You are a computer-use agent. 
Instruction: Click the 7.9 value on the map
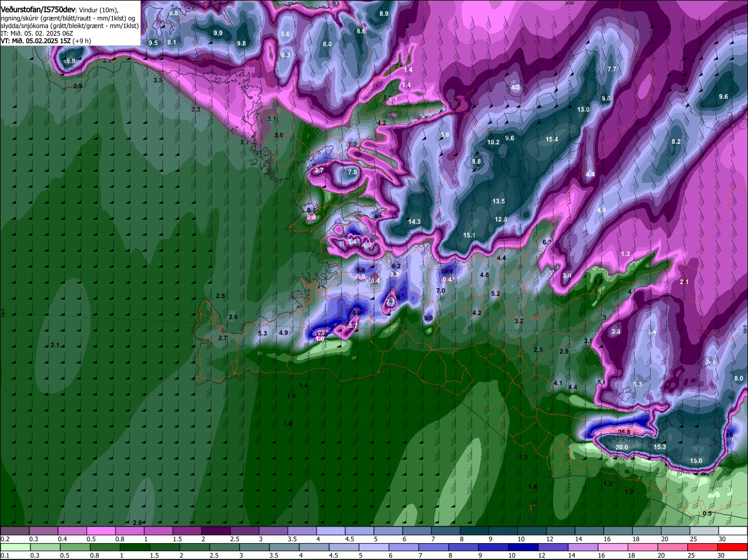pyautogui.click(x=352, y=172)
